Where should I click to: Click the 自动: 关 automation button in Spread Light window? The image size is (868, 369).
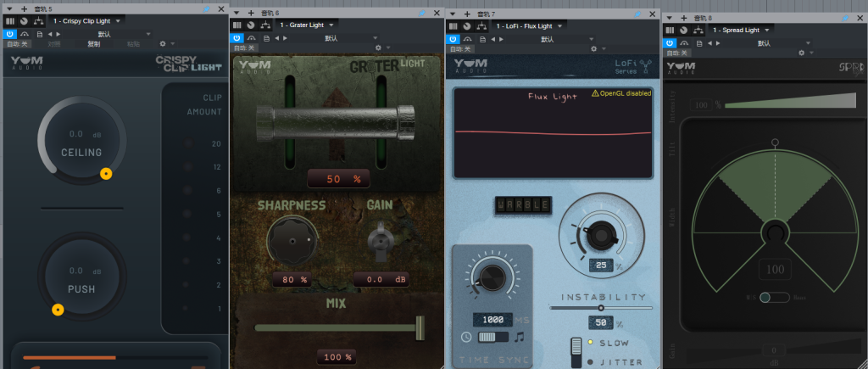coord(677,53)
